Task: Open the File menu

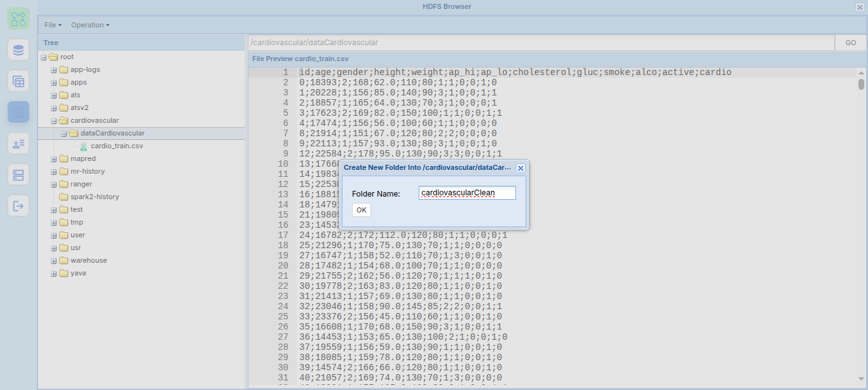Action: click(53, 25)
